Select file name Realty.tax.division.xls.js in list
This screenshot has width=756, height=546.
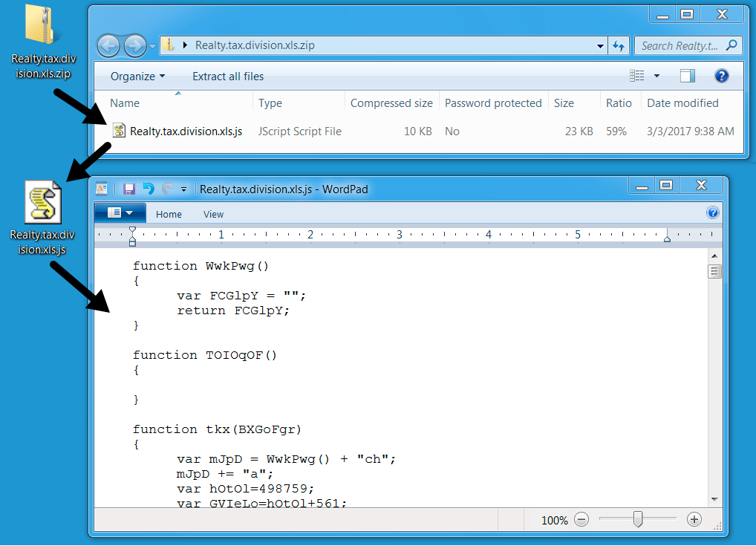pos(186,131)
